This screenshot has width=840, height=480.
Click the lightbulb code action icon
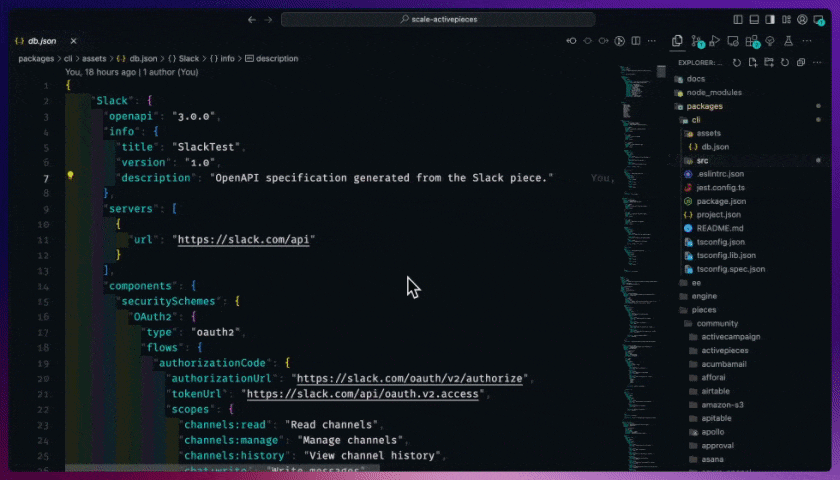tap(71, 175)
